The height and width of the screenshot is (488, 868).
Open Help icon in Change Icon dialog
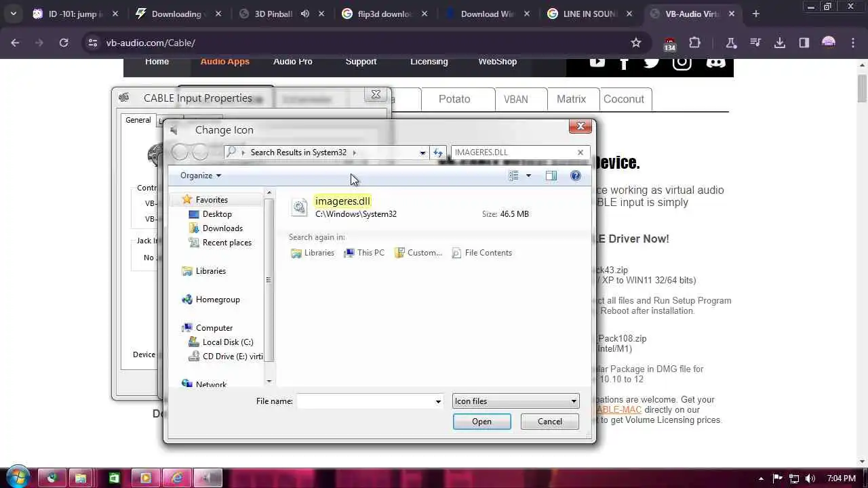tap(576, 176)
